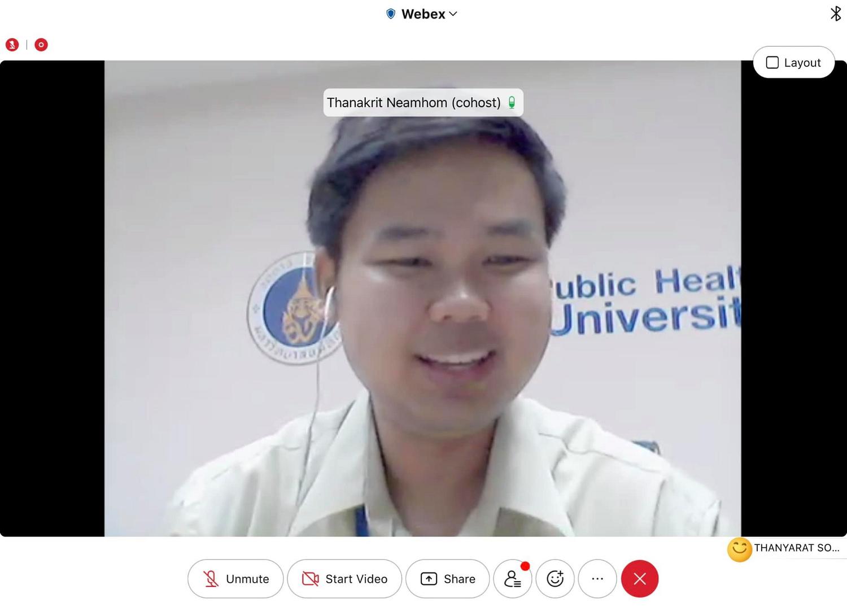Expand the Webex title dropdown
The height and width of the screenshot is (616, 847).
point(429,14)
